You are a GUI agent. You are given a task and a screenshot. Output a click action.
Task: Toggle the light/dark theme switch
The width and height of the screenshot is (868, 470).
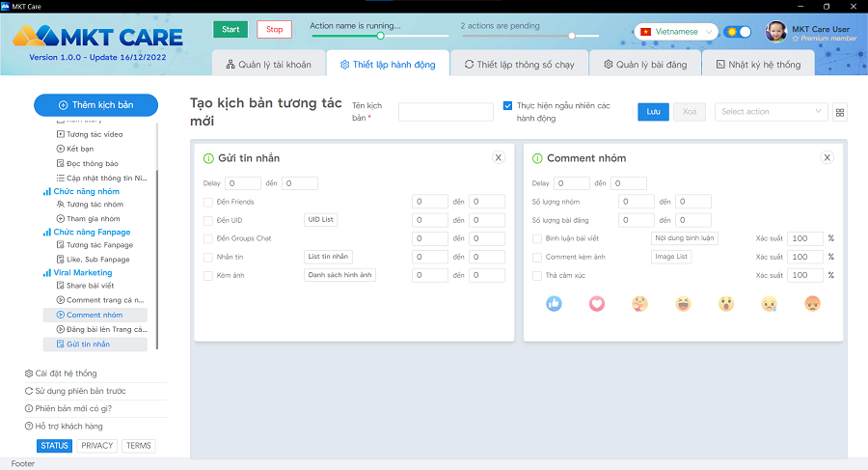(x=738, y=32)
